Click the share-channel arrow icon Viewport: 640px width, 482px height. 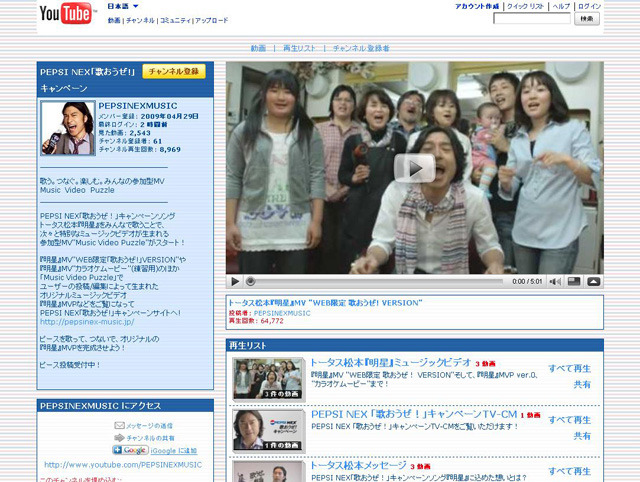click(x=119, y=438)
